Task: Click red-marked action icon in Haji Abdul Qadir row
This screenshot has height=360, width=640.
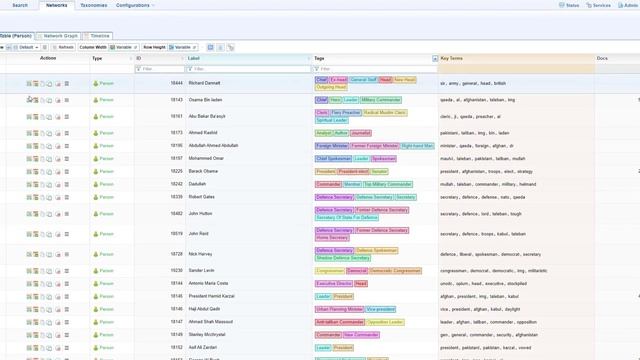Action: (x=58, y=309)
